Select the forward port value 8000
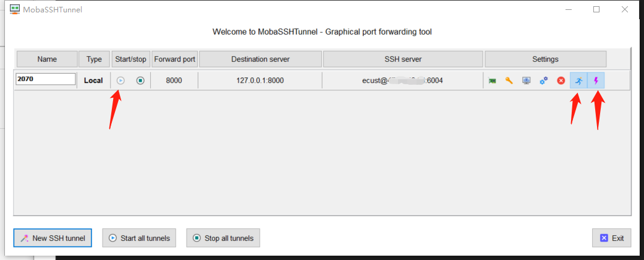Viewport: 644px width, 260px height. (x=174, y=80)
